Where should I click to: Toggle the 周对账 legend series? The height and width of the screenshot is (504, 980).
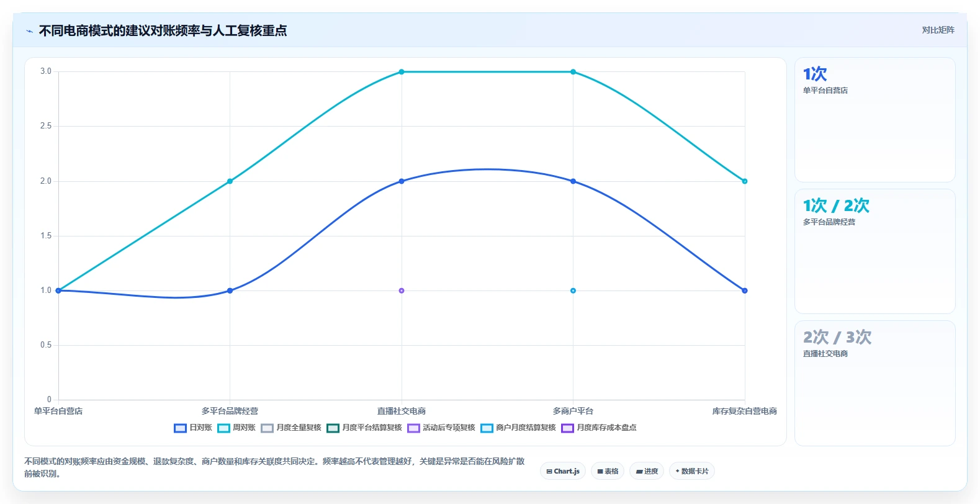click(236, 428)
